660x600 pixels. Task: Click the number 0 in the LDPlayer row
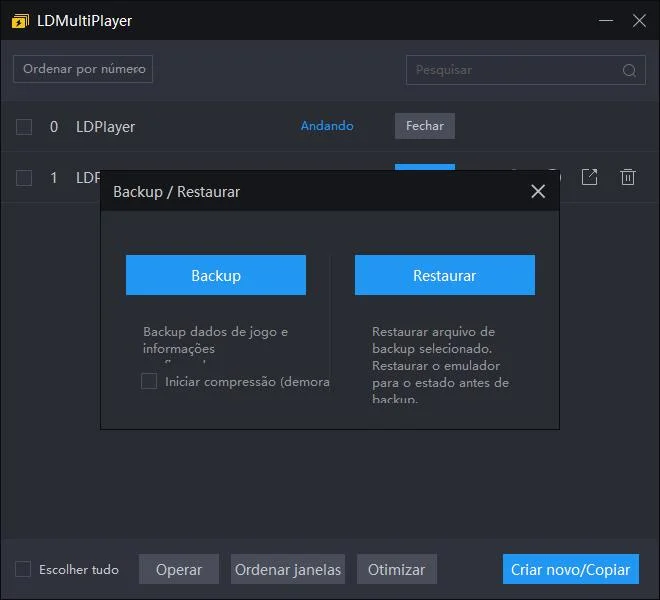pos(54,127)
